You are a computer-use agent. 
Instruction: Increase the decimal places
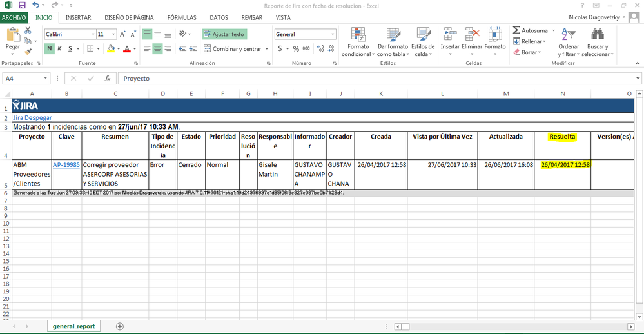point(321,48)
